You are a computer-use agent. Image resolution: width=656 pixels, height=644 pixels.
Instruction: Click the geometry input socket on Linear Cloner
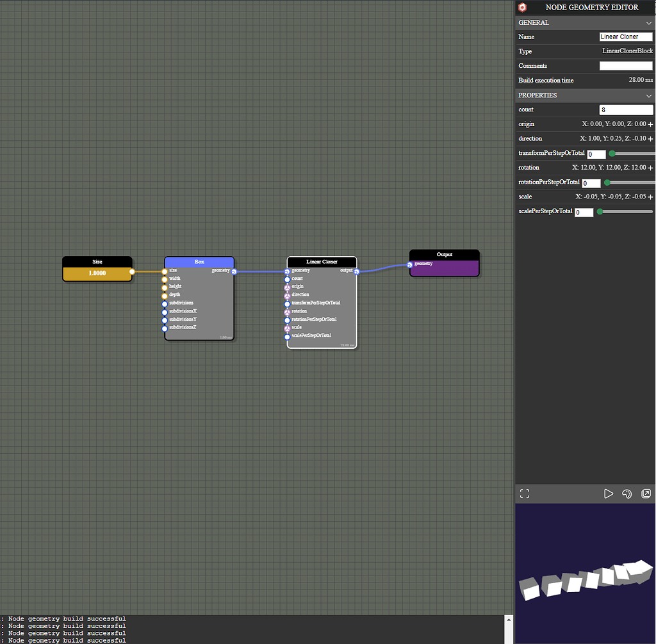(286, 271)
